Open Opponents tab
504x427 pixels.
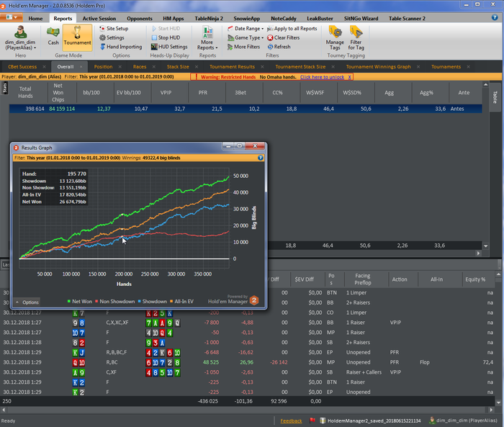[140, 18]
